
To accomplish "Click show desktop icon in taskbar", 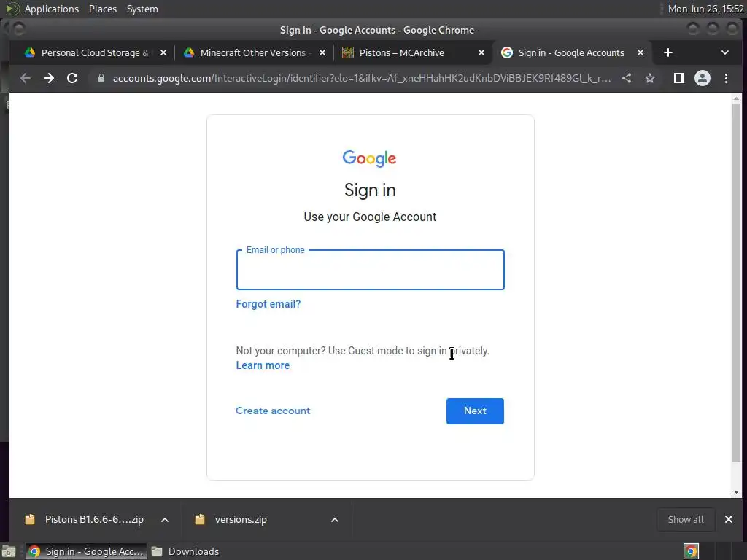I will click(x=9, y=551).
